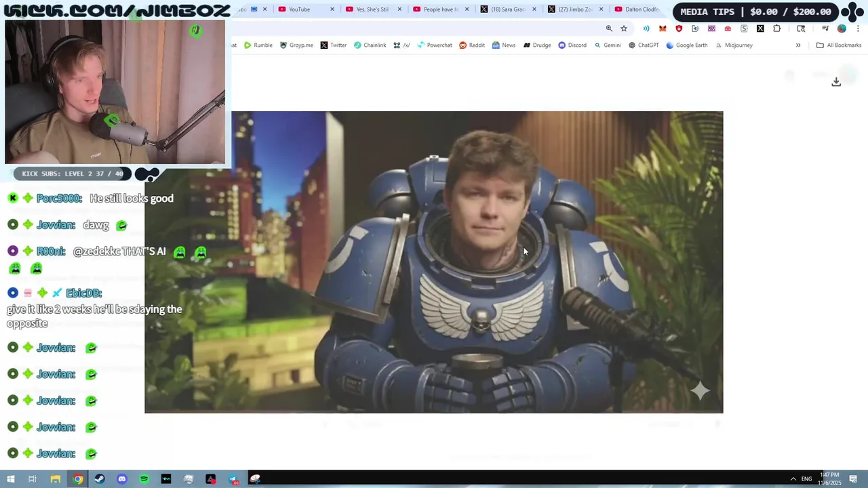Open the Chrome profile avatar
This screenshot has width=868, height=488.
click(842, 28)
